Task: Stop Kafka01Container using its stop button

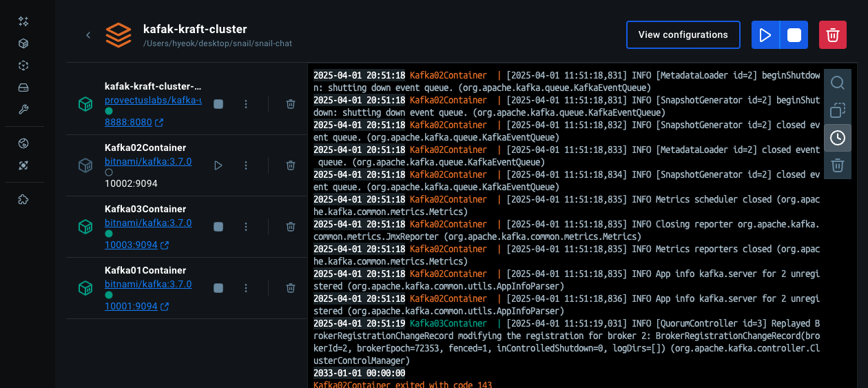Action: (x=218, y=288)
